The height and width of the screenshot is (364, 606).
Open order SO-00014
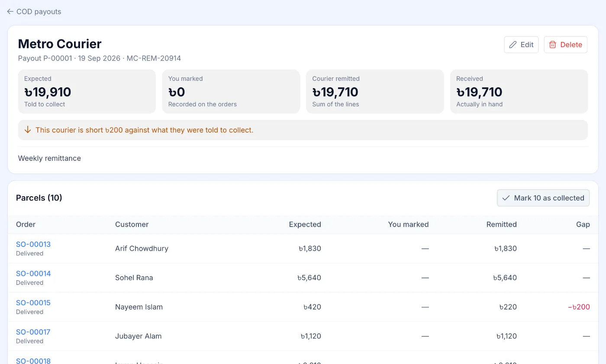pos(33,274)
